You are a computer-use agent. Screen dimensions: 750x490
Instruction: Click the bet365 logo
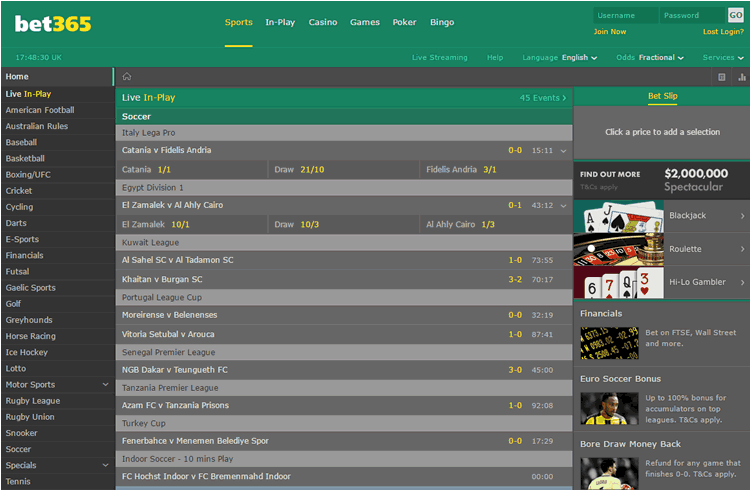pos(53,24)
